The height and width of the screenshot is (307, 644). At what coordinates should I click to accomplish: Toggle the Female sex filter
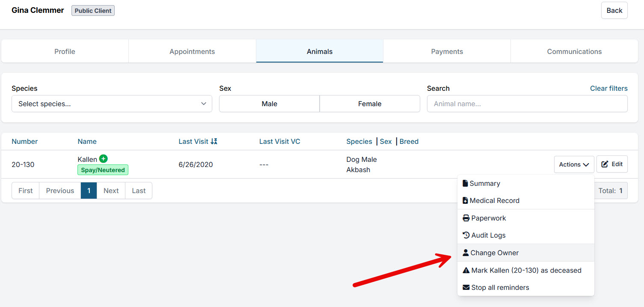click(x=370, y=104)
